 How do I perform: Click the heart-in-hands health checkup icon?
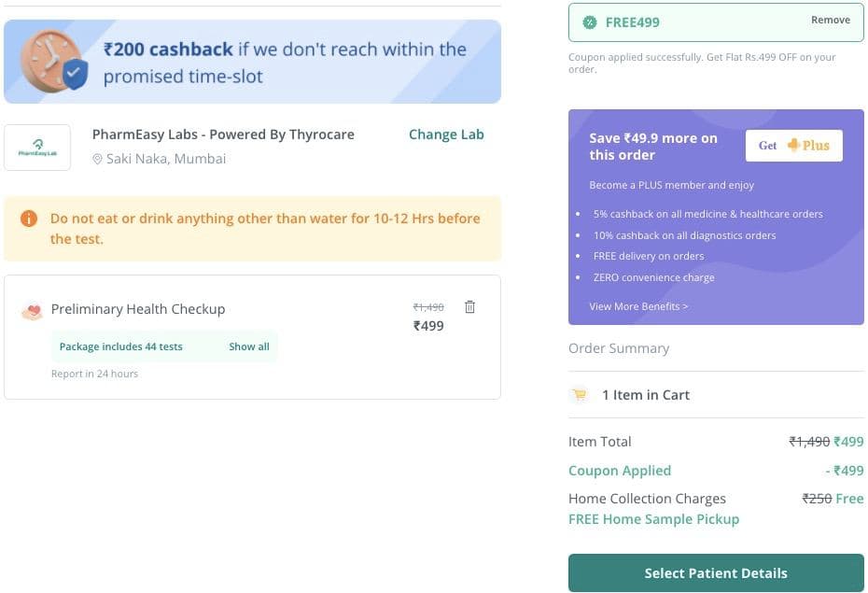pos(32,312)
